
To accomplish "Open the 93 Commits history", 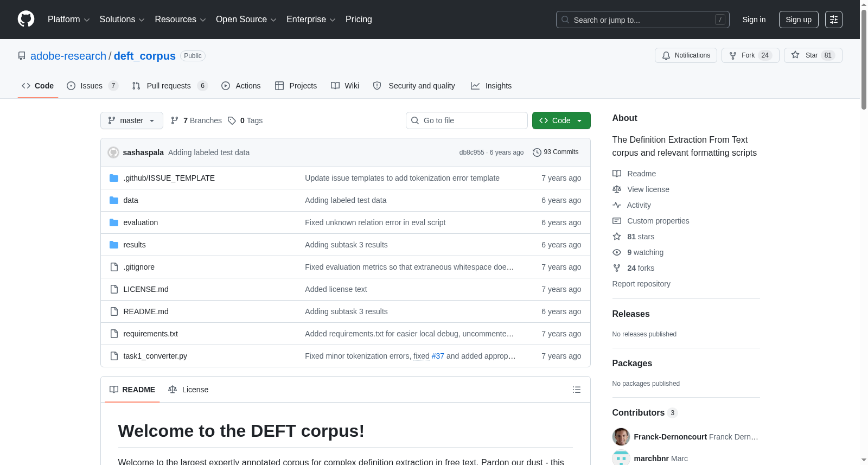I will (x=556, y=152).
